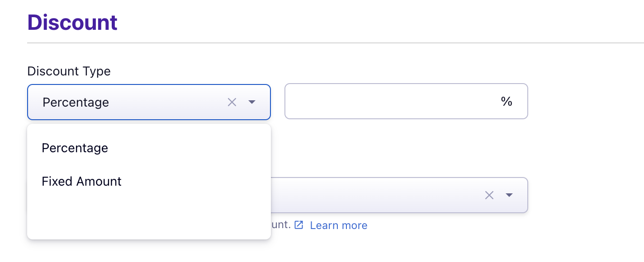Click blank area right of Fixed Amount option
This screenshot has width=644, height=262.
(194, 182)
